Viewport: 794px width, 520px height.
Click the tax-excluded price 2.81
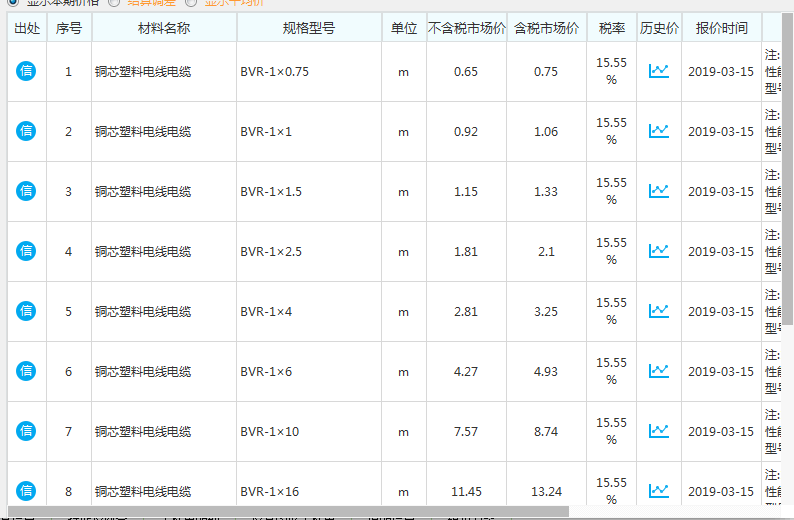466,311
